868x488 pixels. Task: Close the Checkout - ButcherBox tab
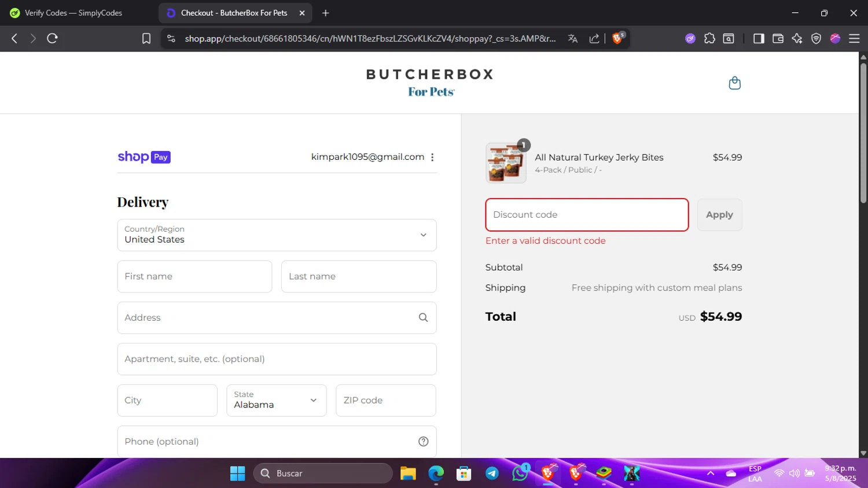tap(302, 13)
